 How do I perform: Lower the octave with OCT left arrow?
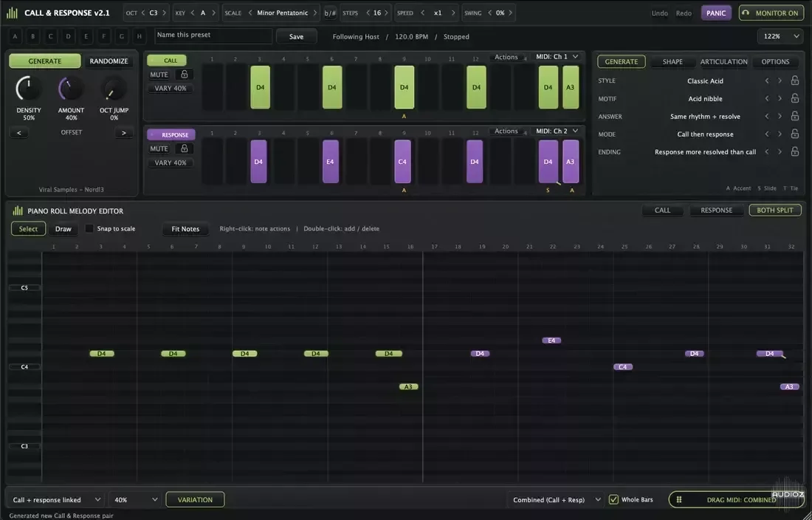coord(144,13)
